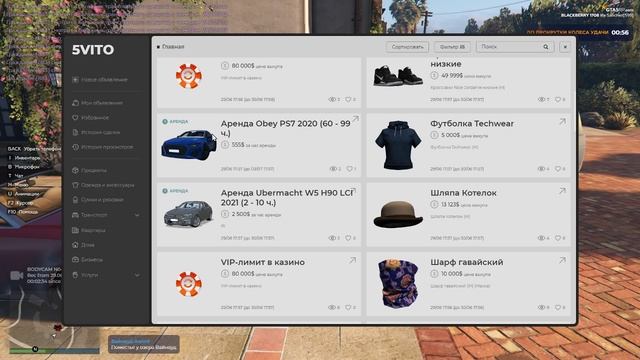Image resolution: width=640 pixels, height=360 pixels.
Task: Click the 13 123$ price on Шляпа Котелок
Action: pyautogui.click(x=450, y=204)
